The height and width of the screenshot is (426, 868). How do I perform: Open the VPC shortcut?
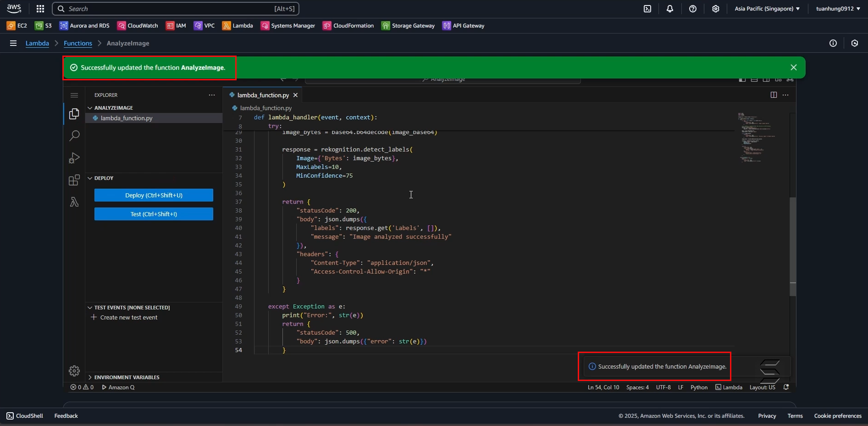204,26
